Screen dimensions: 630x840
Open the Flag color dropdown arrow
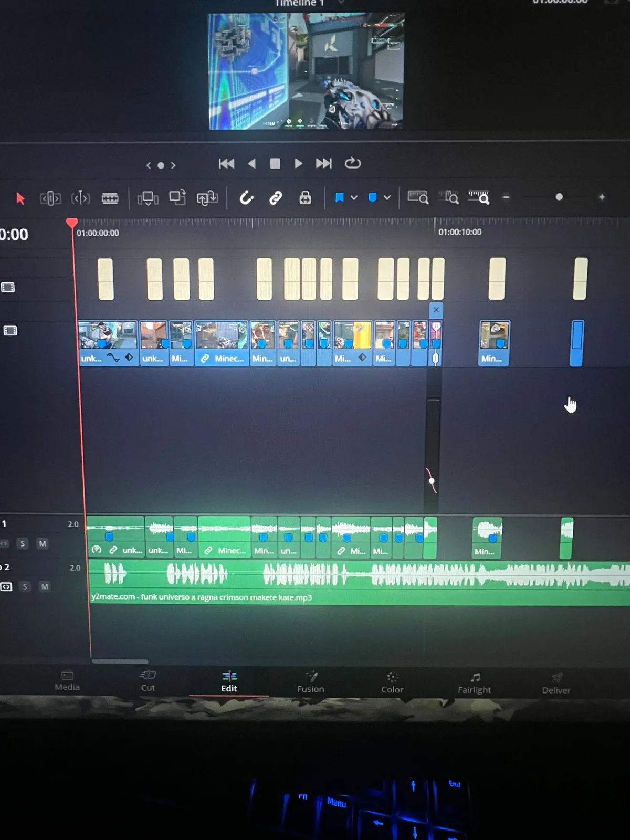pyautogui.click(x=354, y=198)
